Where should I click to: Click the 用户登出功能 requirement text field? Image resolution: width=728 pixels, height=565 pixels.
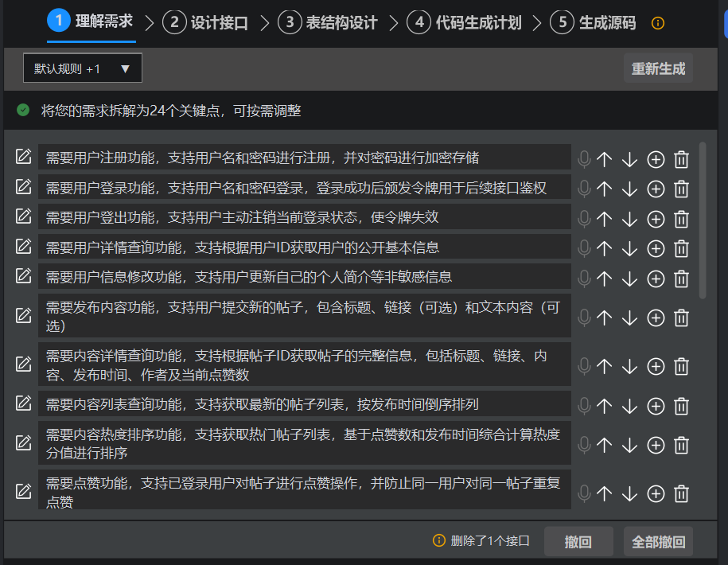pos(305,216)
